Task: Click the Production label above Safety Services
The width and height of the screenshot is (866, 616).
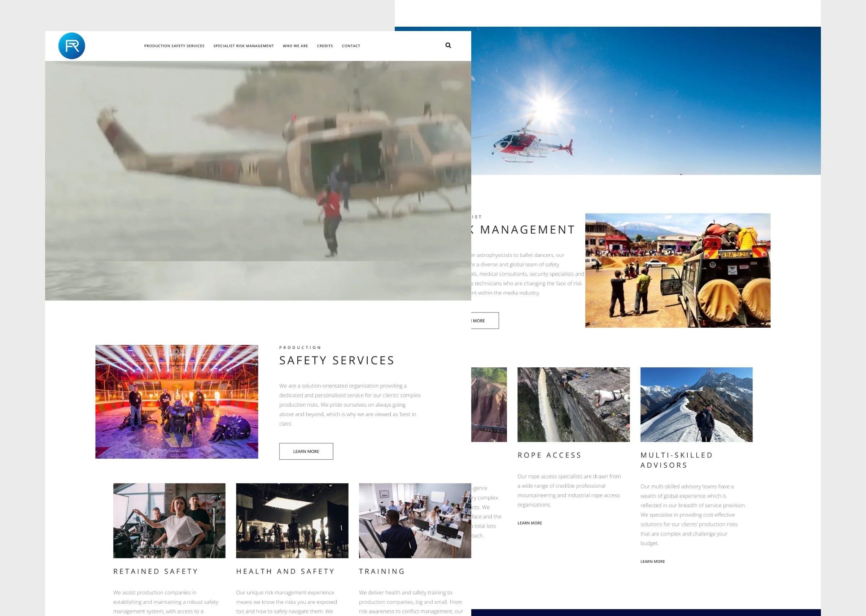Action: click(300, 348)
